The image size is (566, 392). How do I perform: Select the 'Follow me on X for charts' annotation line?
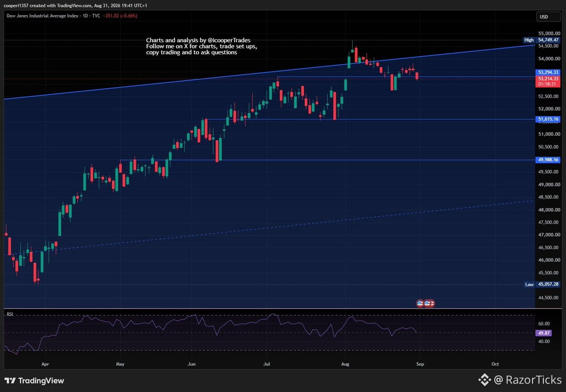pos(202,47)
